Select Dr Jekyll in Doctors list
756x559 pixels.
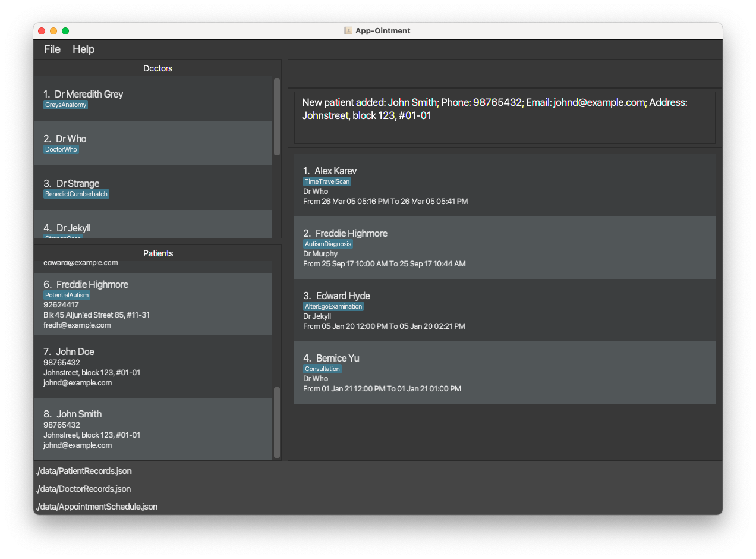click(x=153, y=224)
